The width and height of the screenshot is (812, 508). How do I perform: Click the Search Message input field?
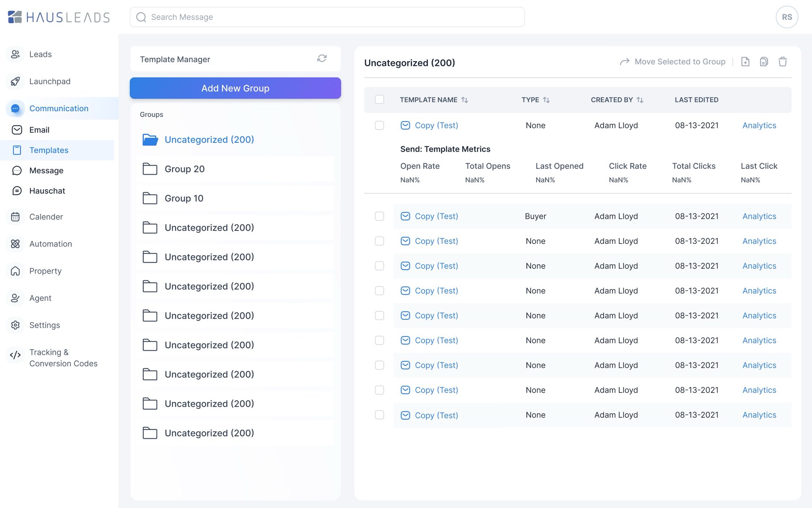pyautogui.click(x=327, y=17)
